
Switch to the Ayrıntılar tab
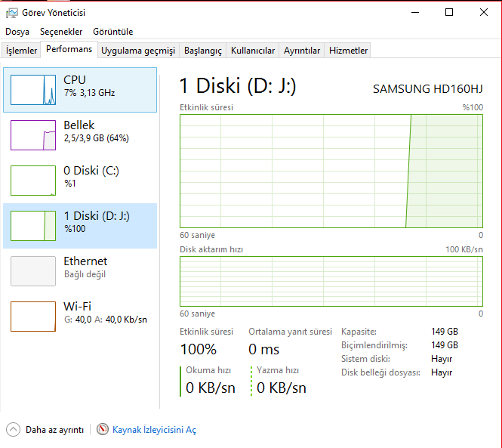click(x=302, y=51)
